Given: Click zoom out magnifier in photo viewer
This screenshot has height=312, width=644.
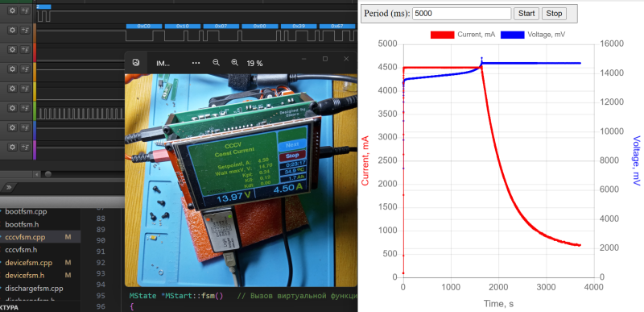Looking at the screenshot, I should (x=216, y=63).
